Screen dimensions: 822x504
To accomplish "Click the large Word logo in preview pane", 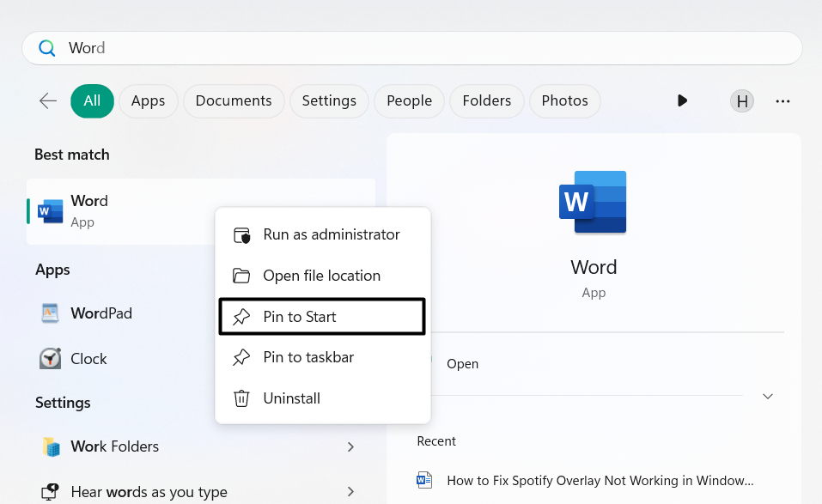I will coord(593,203).
